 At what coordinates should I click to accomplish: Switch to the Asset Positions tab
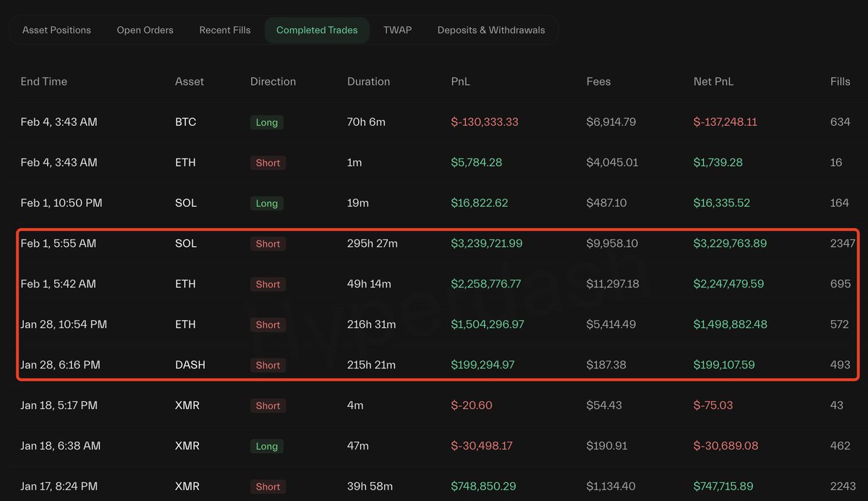click(56, 30)
